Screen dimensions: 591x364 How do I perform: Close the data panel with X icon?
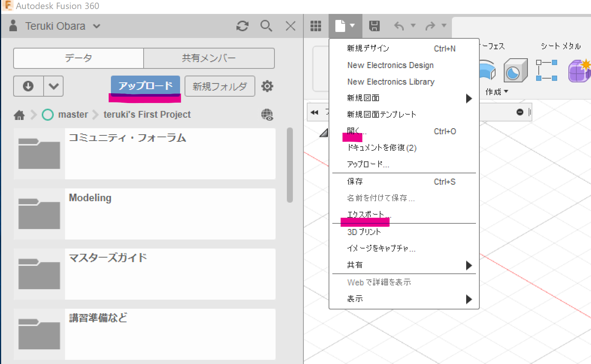click(x=290, y=26)
